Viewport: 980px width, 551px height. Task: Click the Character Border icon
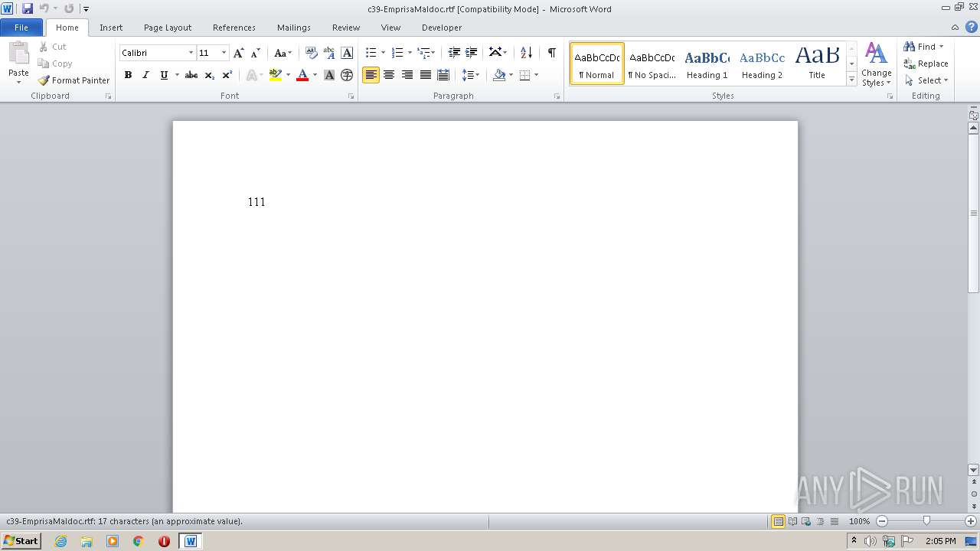(x=347, y=53)
